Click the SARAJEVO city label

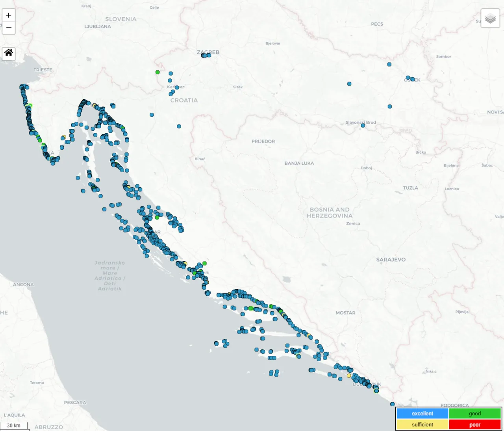point(391,260)
